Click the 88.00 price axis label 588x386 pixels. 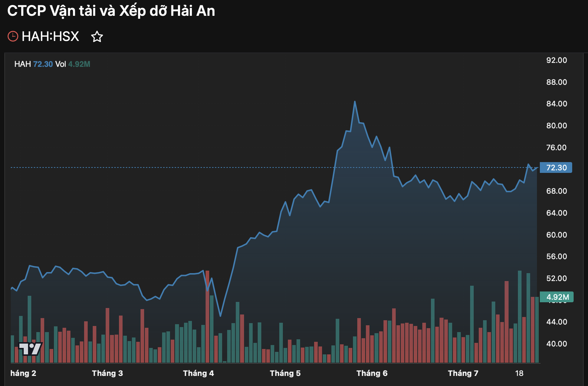(x=557, y=82)
